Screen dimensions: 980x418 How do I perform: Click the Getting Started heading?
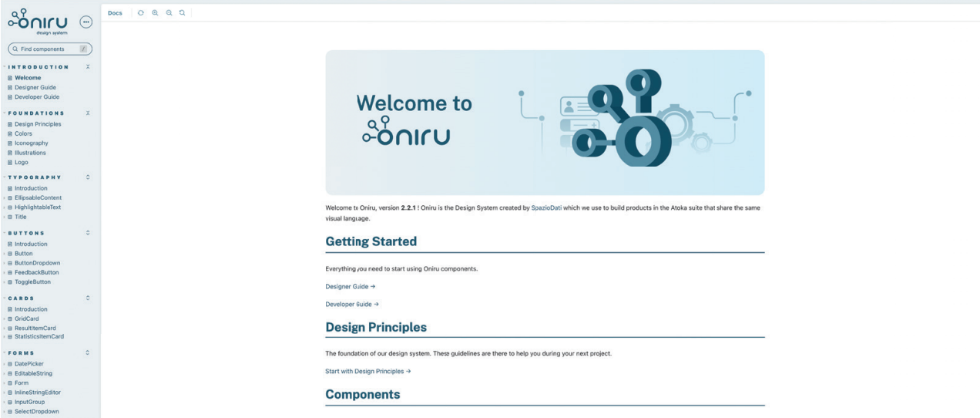[371, 241]
